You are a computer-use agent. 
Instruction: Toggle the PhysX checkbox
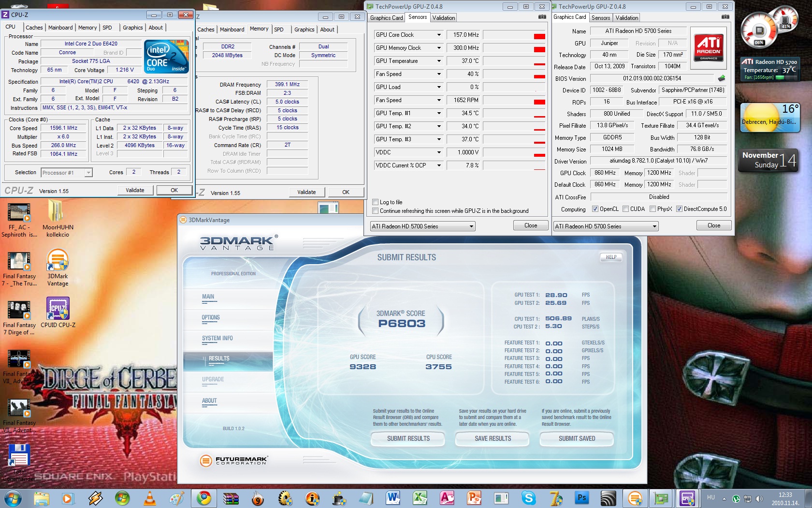pos(653,209)
